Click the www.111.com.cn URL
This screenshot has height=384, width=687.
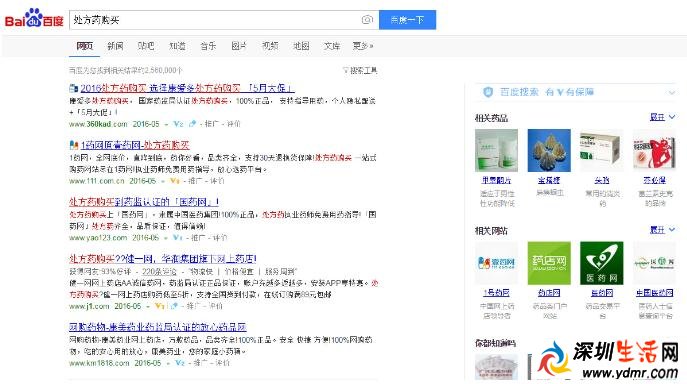(96, 181)
